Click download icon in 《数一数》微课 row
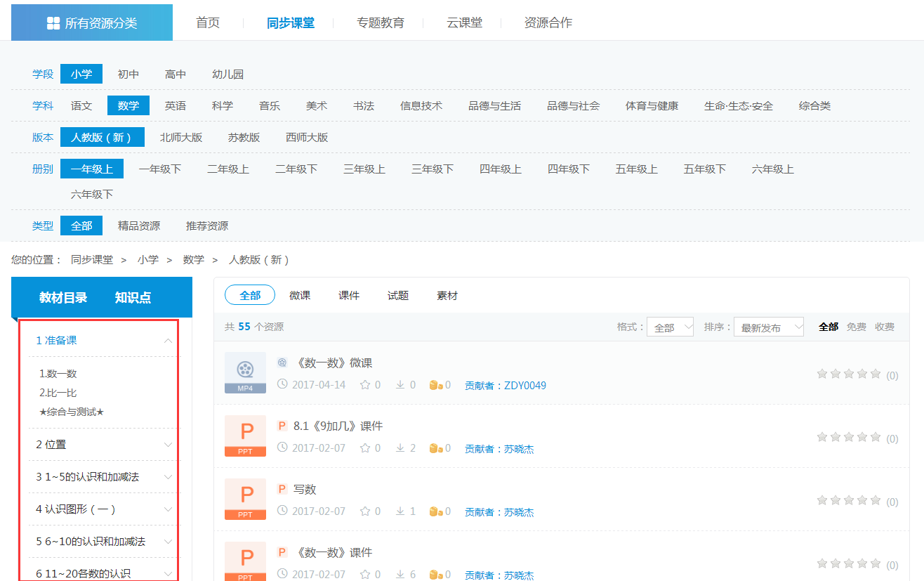This screenshot has width=924, height=581. click(x=400, y=385)
